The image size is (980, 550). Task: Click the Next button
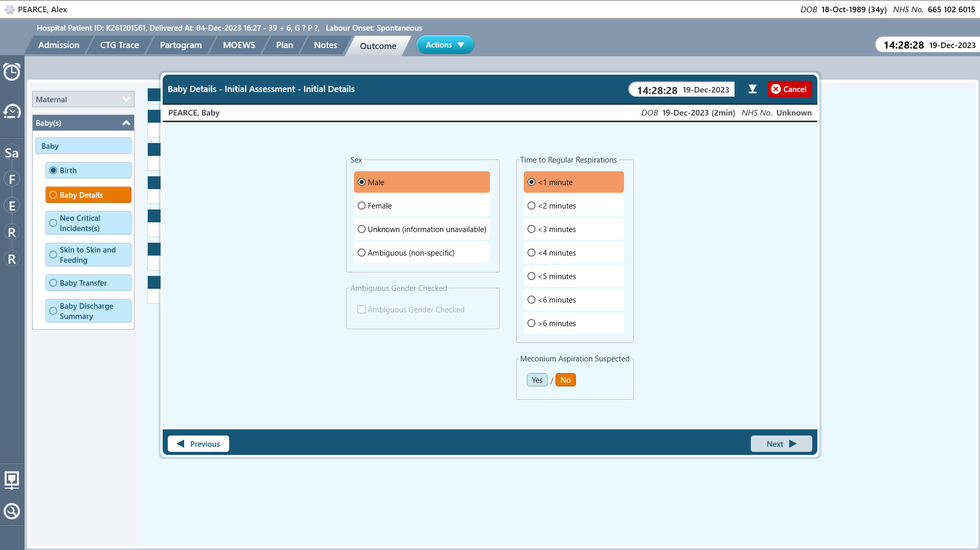pyautogui.click(x=781, y=444)
